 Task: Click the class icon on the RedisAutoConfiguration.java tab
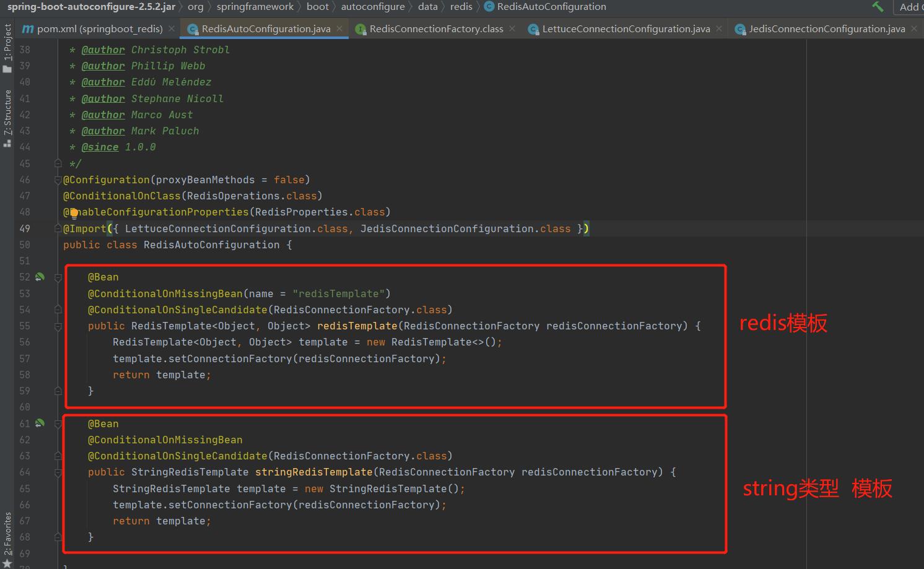point(193,29)
